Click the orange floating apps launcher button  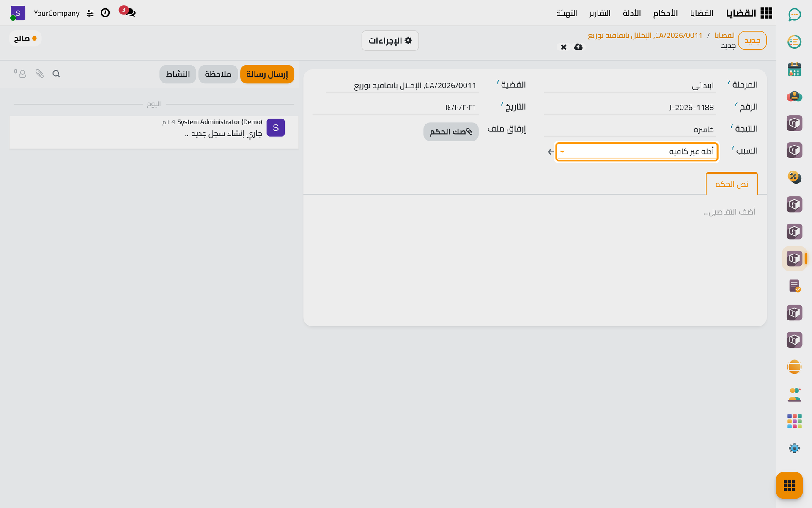(x=789, y=485)
